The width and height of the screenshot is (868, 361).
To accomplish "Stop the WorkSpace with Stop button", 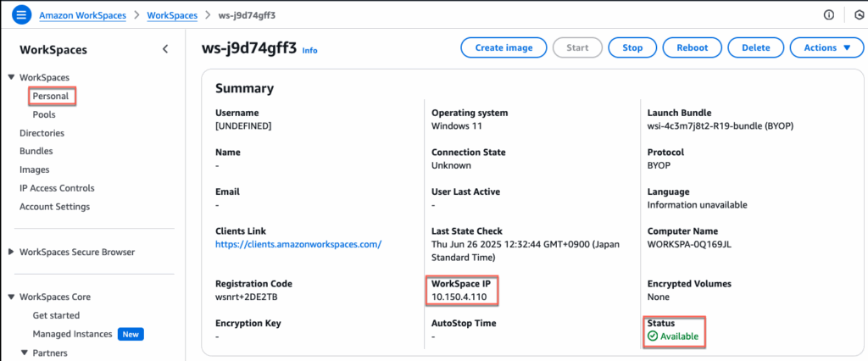I will click(632, 48).
